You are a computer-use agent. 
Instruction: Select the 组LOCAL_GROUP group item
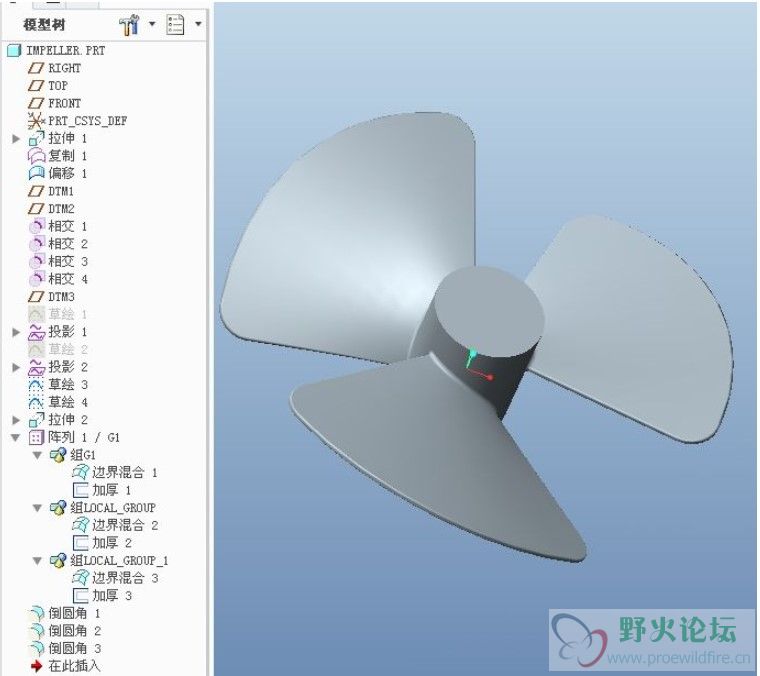tap(102, 508)
